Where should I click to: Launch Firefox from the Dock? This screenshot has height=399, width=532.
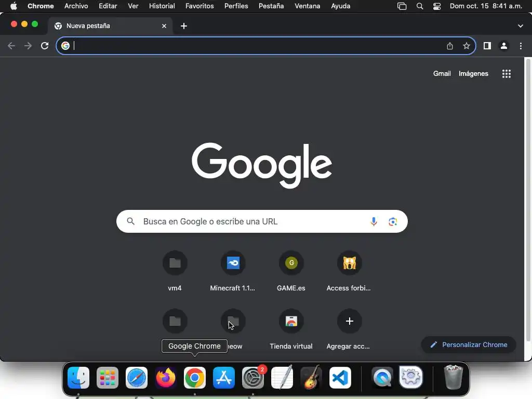click(x=166, y=378)
